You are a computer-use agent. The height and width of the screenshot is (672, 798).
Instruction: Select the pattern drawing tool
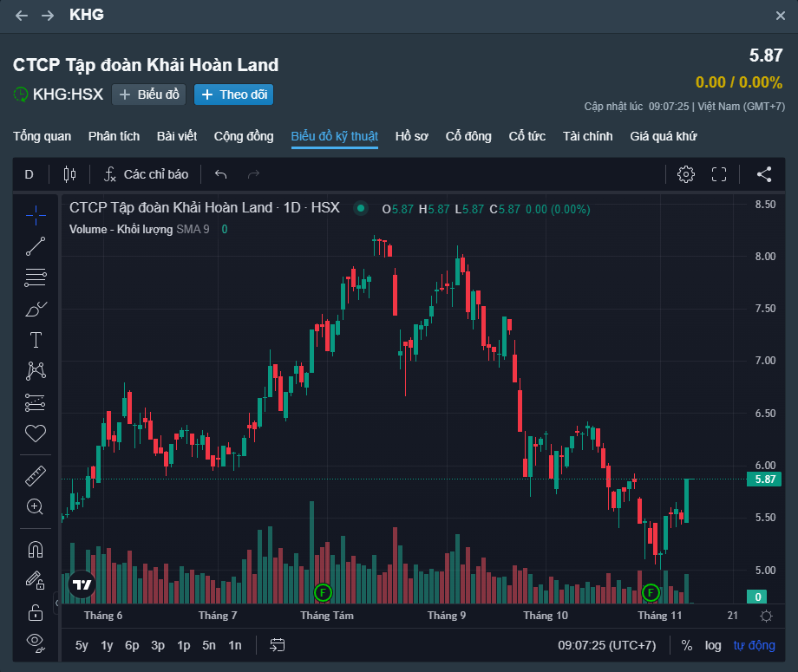(36, 371)
